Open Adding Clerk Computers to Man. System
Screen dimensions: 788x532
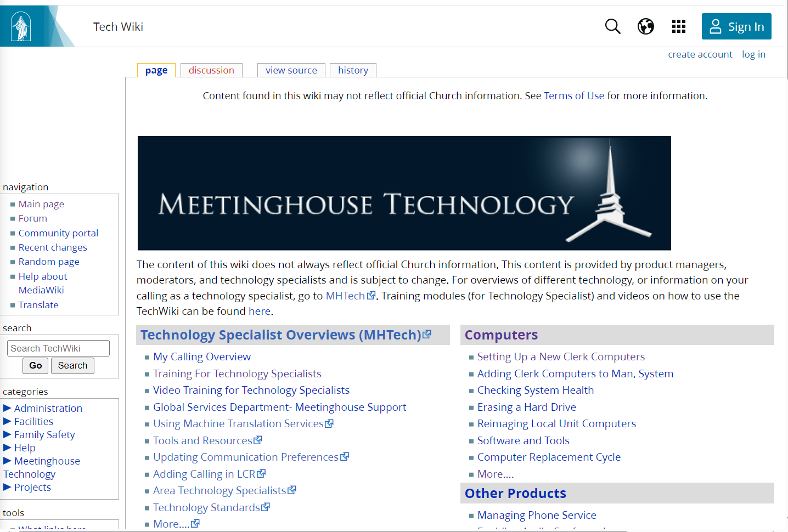point(575,373)
